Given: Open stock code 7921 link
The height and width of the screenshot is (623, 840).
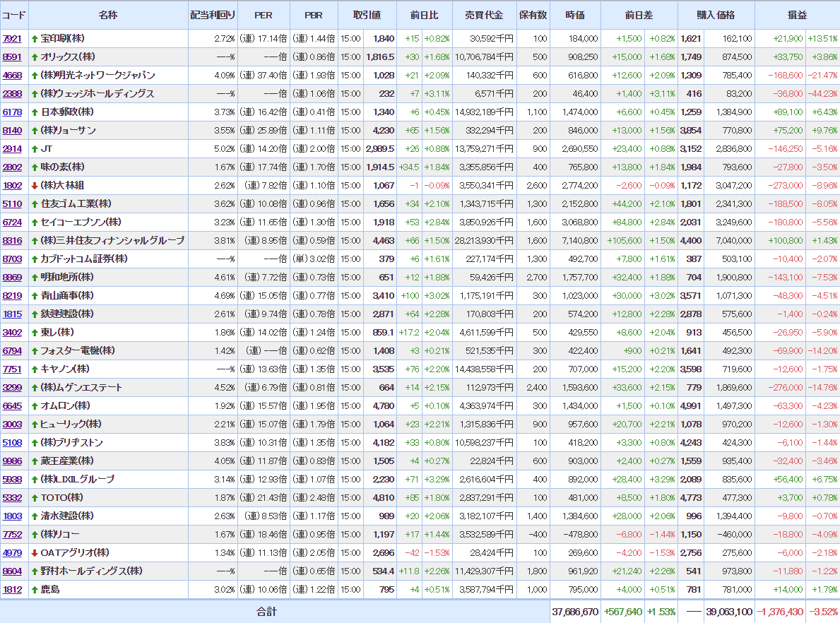Looking at the screenshot, I should pos(12,39).
